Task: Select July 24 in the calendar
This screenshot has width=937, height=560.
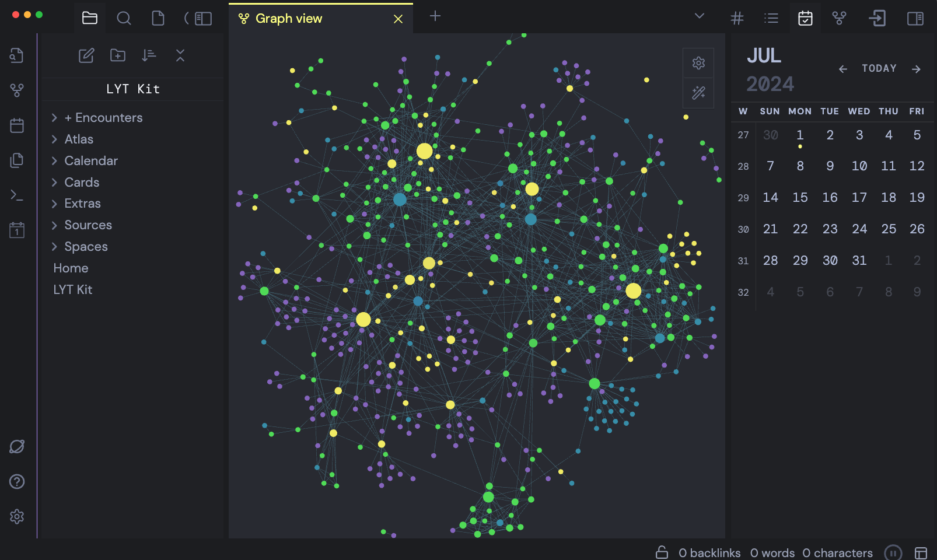Action: 859,229
